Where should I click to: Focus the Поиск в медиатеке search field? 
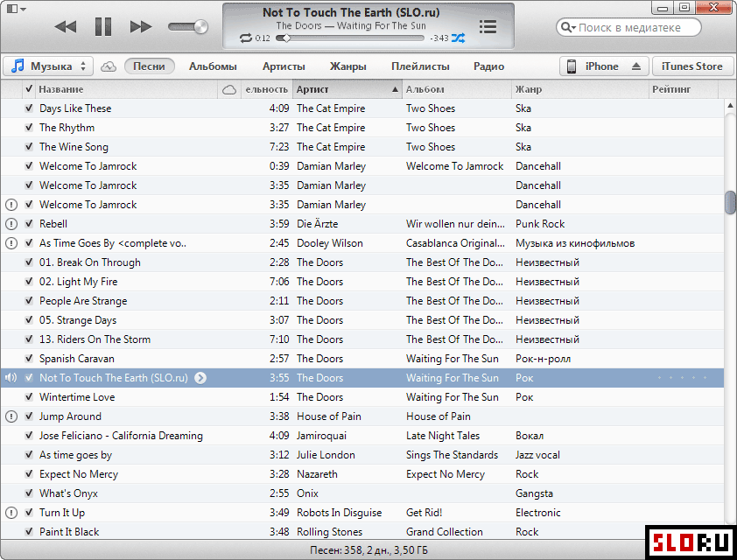point(628,27)
